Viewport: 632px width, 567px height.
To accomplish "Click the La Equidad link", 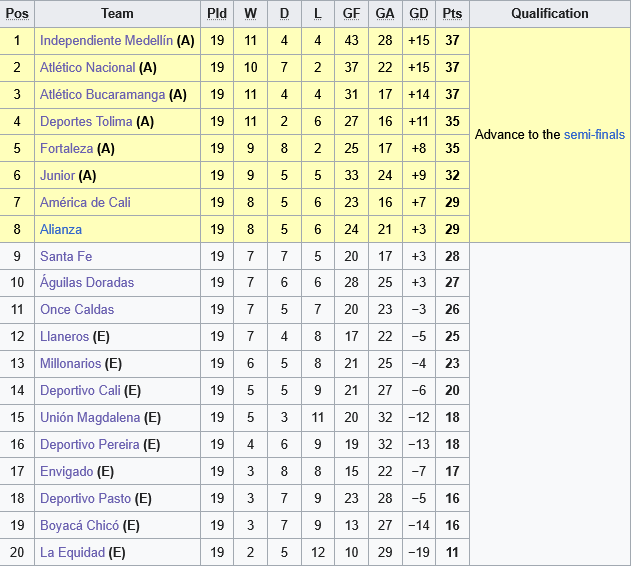I will 72,552.
